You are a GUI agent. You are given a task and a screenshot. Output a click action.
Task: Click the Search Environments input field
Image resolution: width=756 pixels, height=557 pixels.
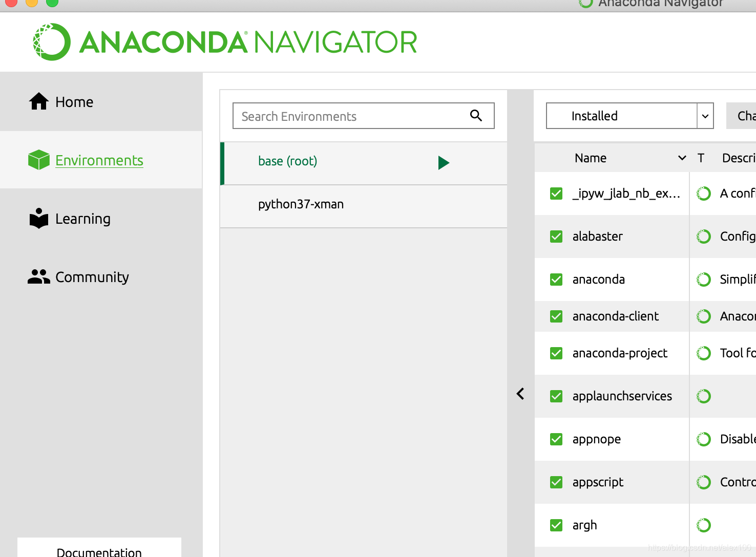pyautogui.click(x=364, y=116)
